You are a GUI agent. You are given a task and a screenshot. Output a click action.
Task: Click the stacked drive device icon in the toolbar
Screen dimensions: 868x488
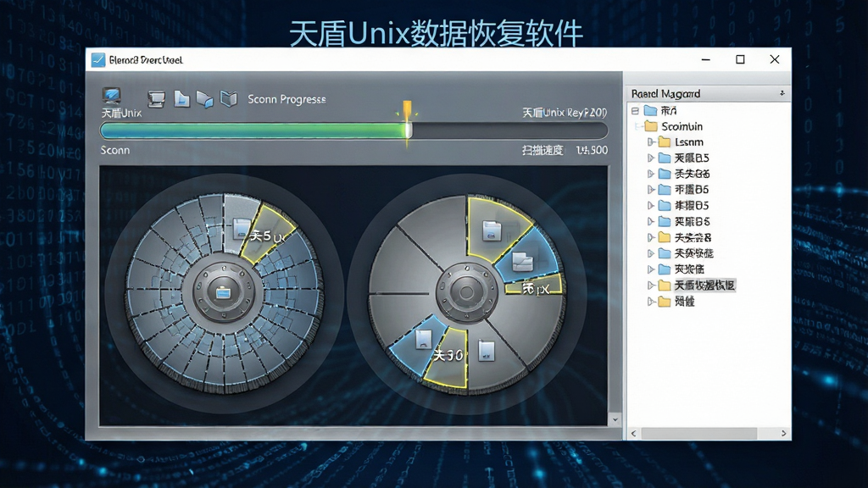157,99
